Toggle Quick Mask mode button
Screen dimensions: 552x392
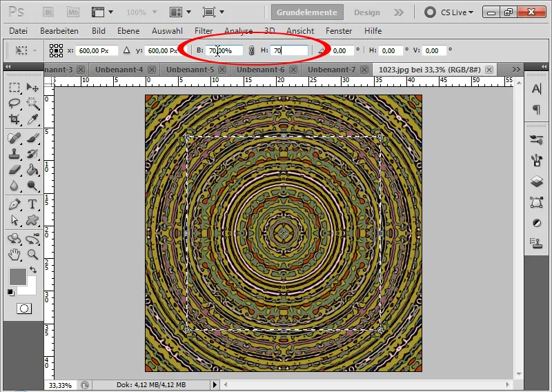24,309
